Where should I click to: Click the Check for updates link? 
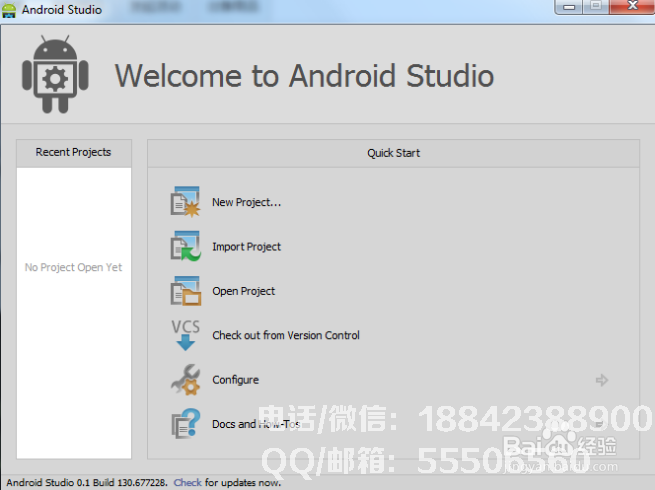point(188,482)
